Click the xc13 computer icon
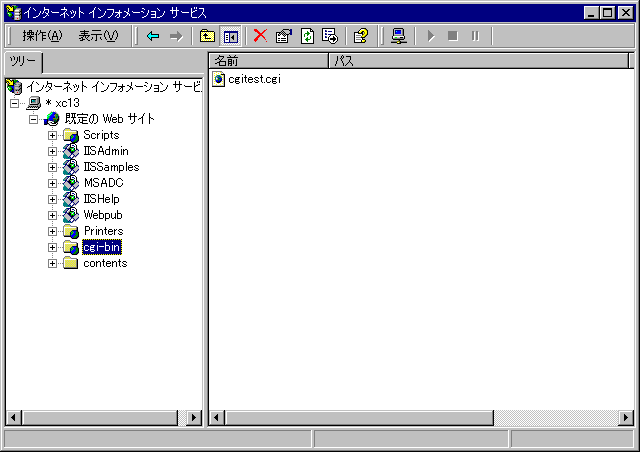 click(34, 103)
